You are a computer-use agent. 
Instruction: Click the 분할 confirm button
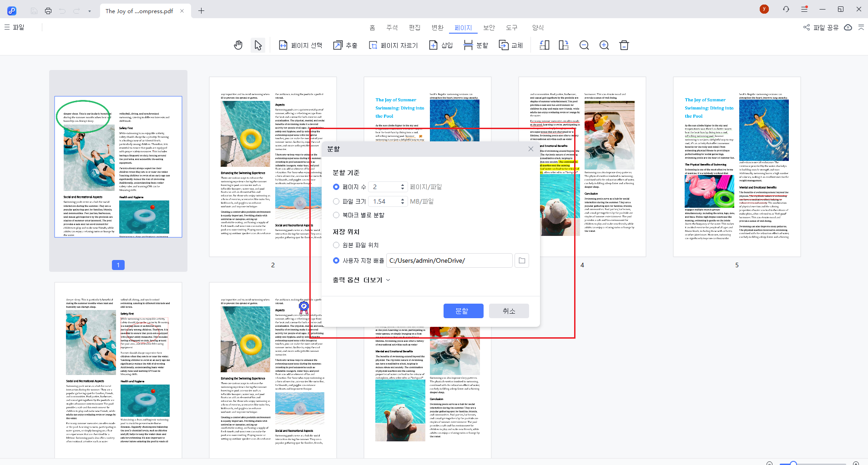pyautogui.click(x=463, y=310)
